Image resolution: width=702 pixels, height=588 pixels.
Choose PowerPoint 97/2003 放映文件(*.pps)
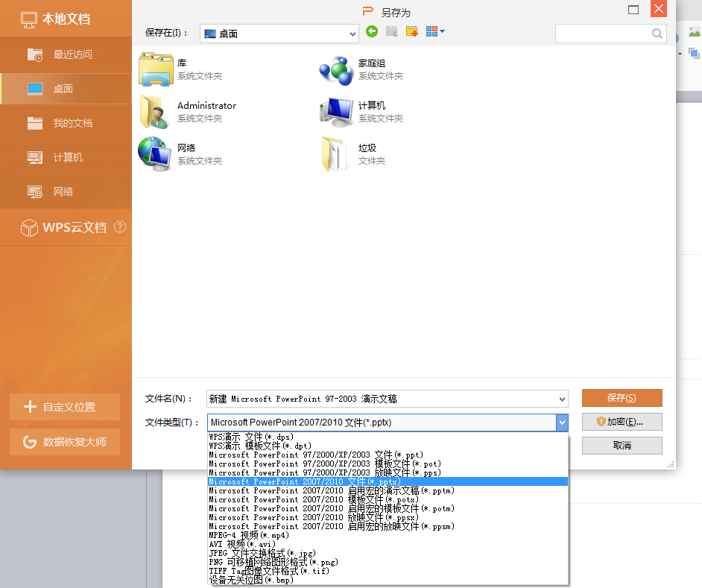(388, 472)
